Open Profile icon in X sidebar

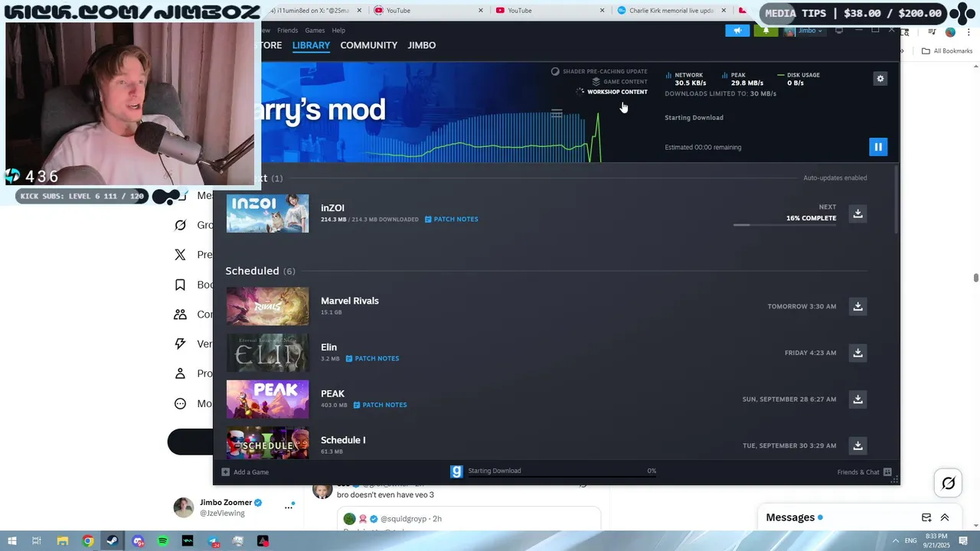point(181,373)
